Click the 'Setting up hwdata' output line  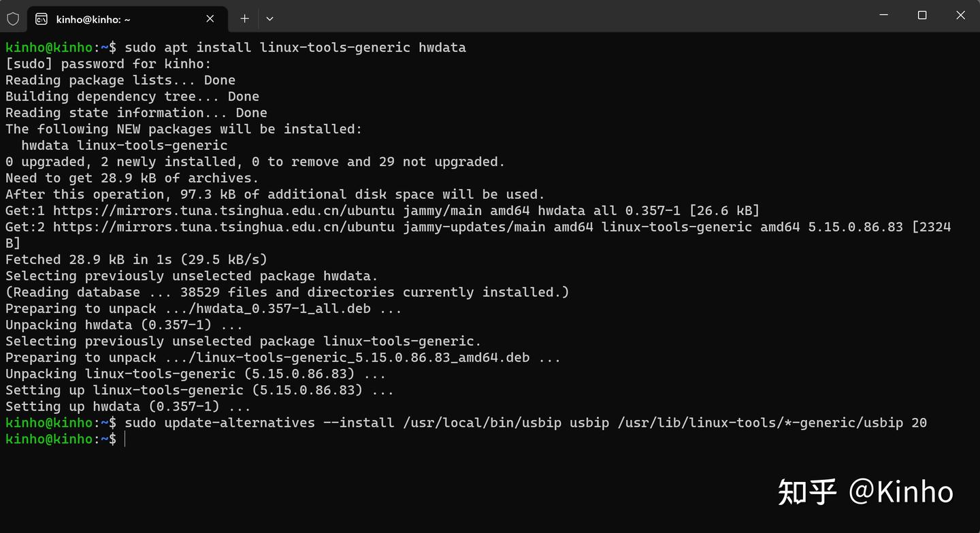click(127, 406)
